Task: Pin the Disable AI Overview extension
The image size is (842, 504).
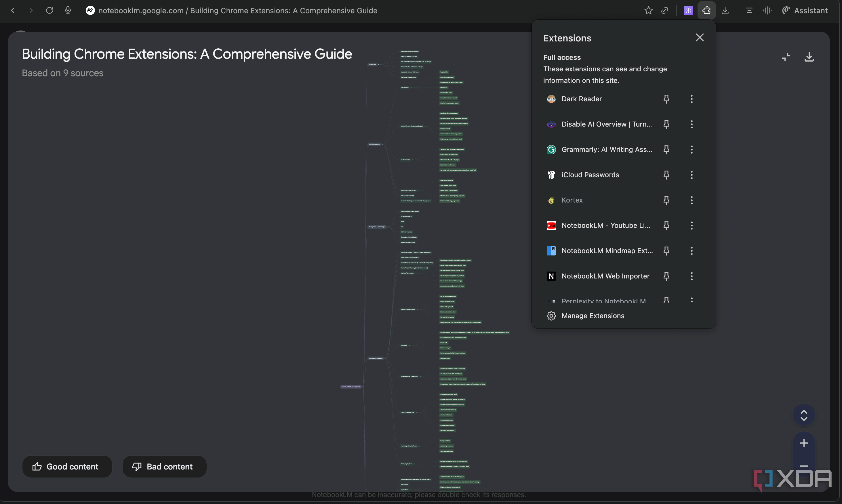Action: click(666, 124)
